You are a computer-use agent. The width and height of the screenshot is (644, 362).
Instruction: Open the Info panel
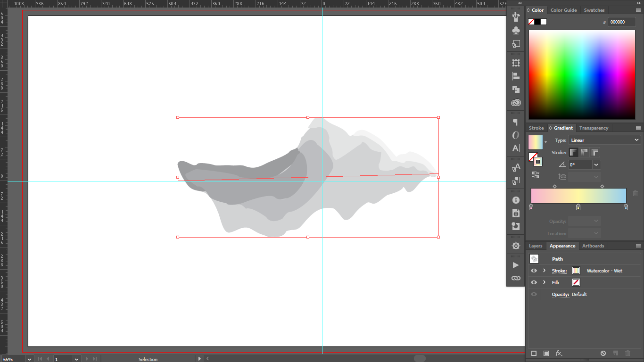coord(516,200)
